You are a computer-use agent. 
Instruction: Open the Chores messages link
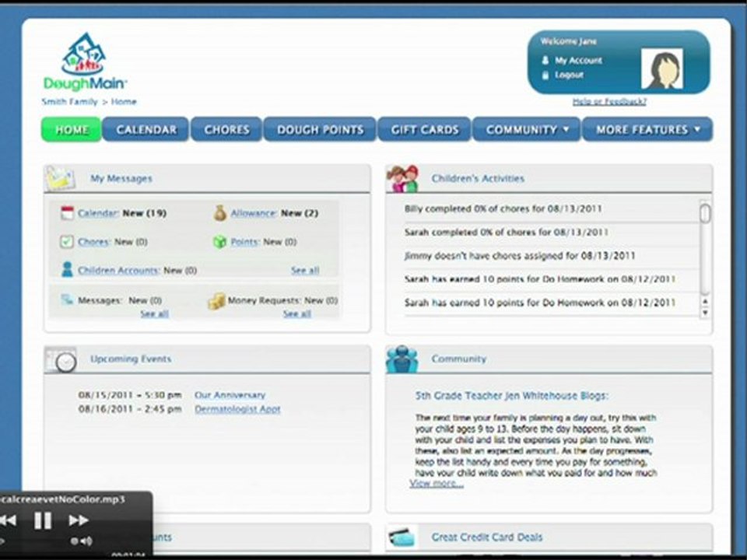(94, 242)
